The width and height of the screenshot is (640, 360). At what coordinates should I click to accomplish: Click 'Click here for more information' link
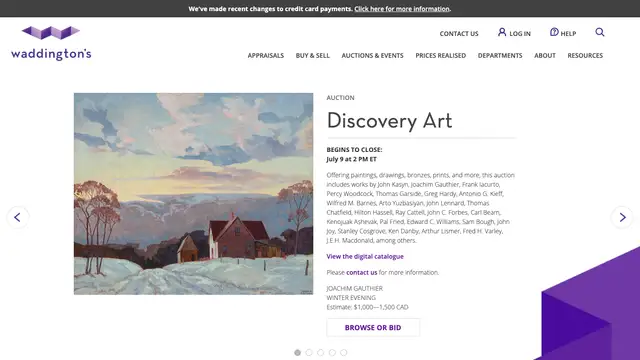(x=402, y=9)
